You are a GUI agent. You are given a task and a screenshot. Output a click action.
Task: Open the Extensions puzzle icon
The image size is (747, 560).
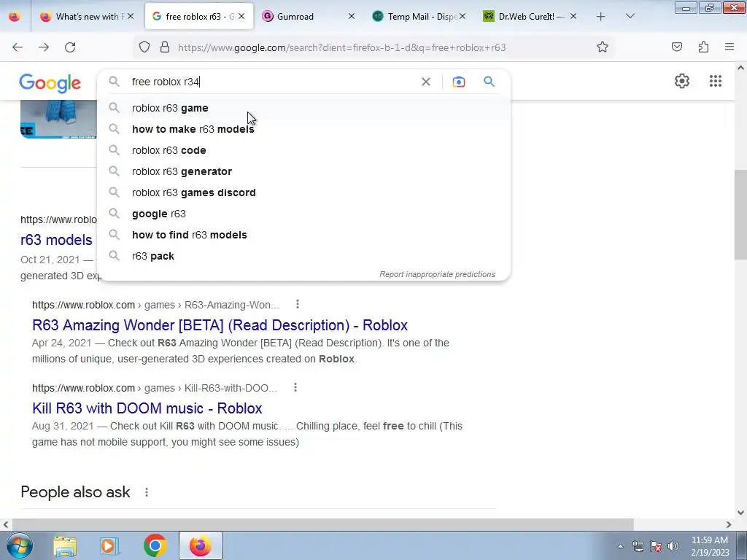[703, 47]
